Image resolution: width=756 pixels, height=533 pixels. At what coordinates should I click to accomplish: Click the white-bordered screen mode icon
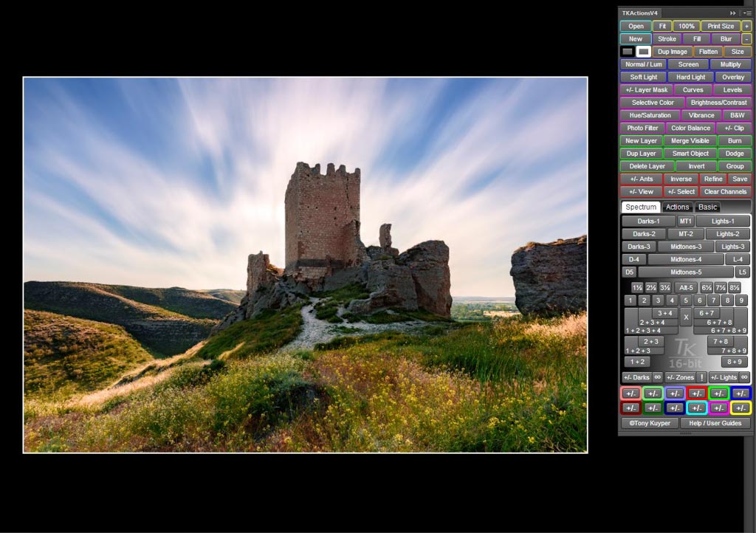tap(643, 52)
